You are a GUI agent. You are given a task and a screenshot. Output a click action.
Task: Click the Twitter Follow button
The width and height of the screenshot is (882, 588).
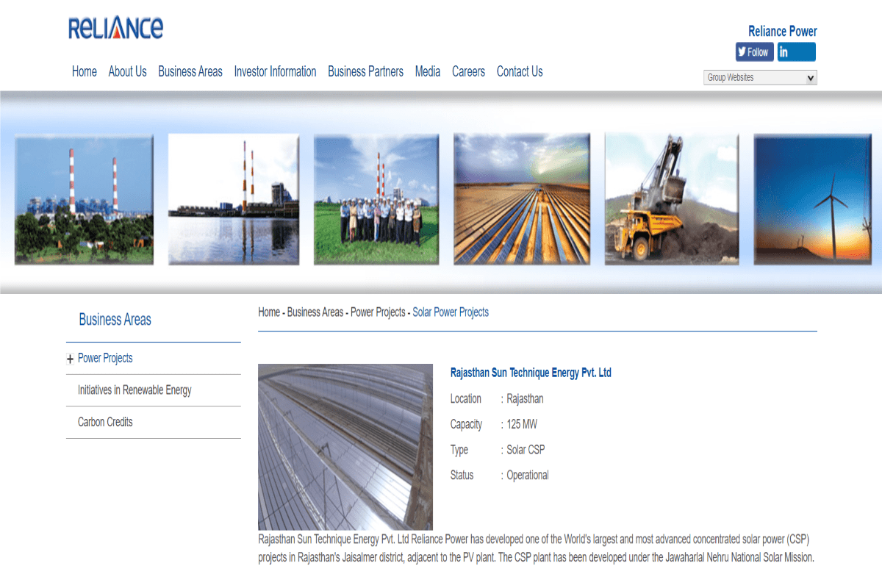[754, 52]
